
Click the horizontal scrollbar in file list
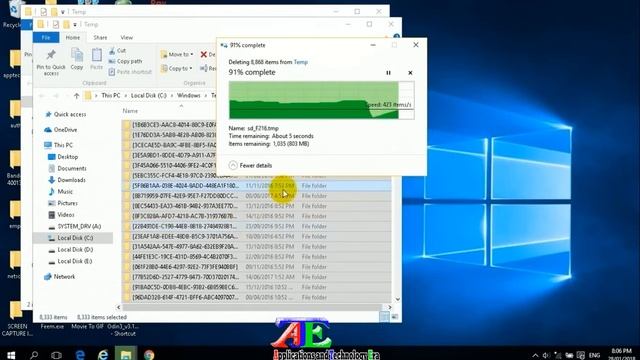(252, 307)
